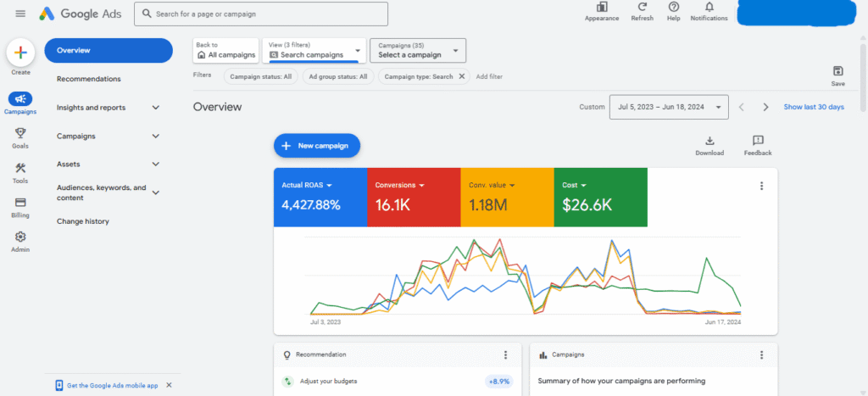Viewport: 868px width, 396px height.
Task: Go to Billing in the sidebar
Action: click(x=20, y=203)
